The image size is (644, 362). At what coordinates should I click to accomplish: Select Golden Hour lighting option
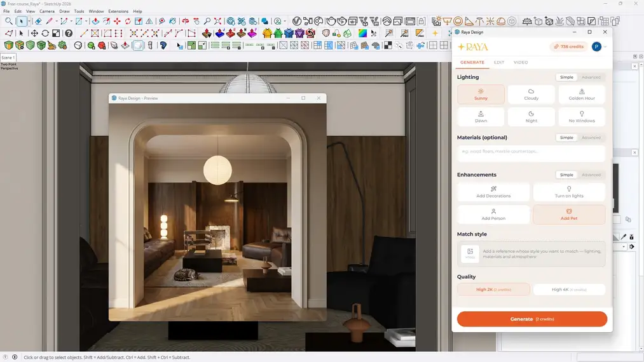click(582, 95)
